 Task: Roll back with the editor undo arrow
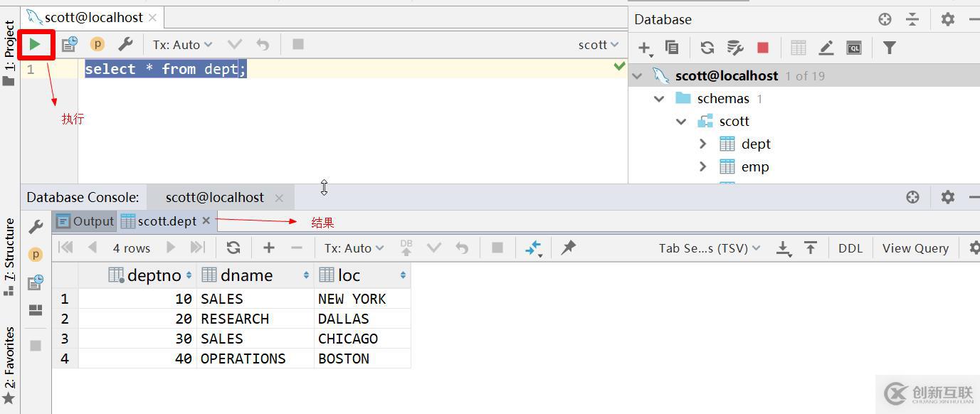(263, 45)
